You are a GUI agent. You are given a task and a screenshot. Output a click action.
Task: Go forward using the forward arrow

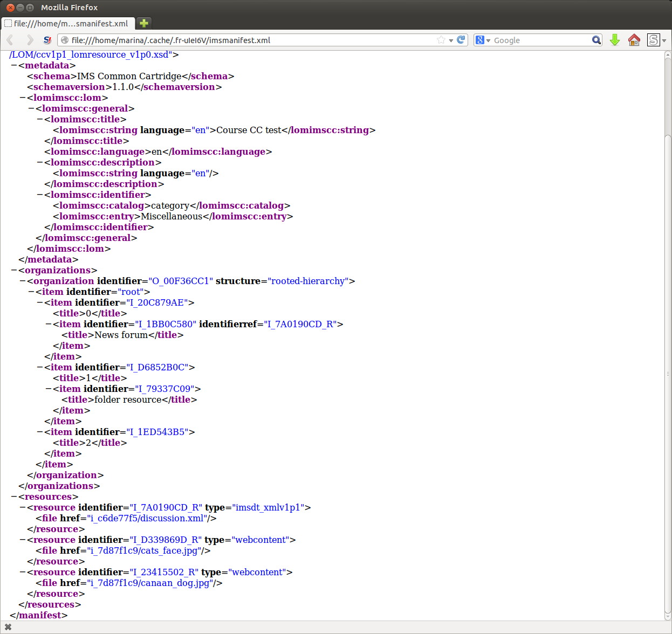click(30, 40)
